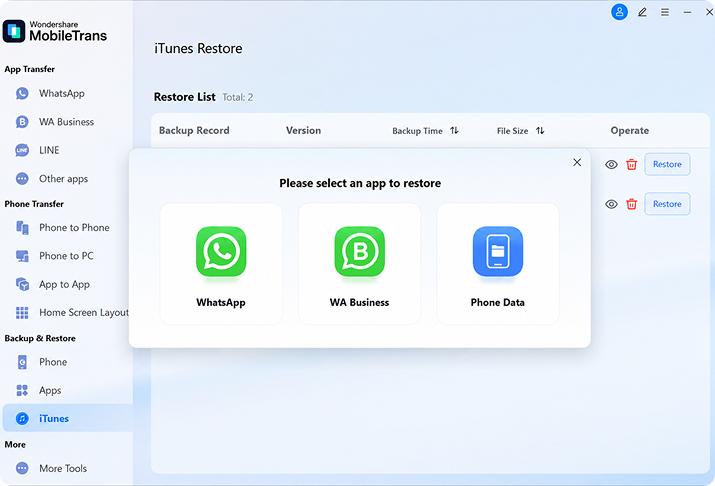Viewport: 715px width, 486px height.
Task: Choose the WA Business label in dialog
Action: click(359, 302)
